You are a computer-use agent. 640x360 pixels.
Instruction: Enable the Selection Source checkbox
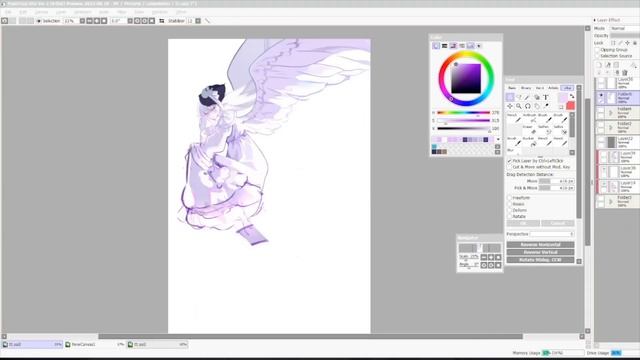pyautogui.click(x=597, y=56)
